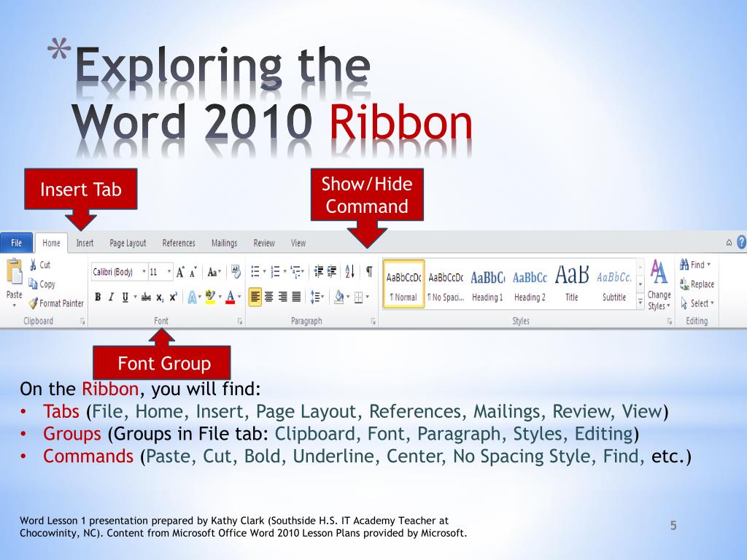Open Clipboard pane launcher
747x560 pixels.
tap(83, 322)
